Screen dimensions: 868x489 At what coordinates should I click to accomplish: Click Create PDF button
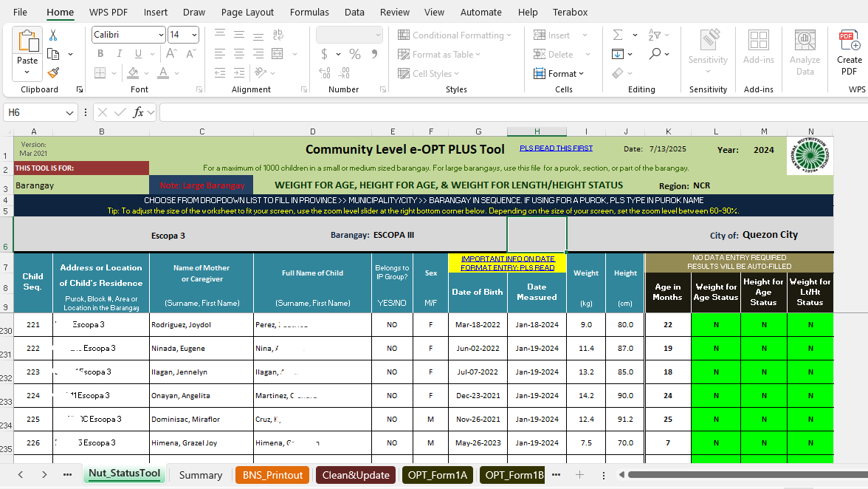click(x=849, y=53)
